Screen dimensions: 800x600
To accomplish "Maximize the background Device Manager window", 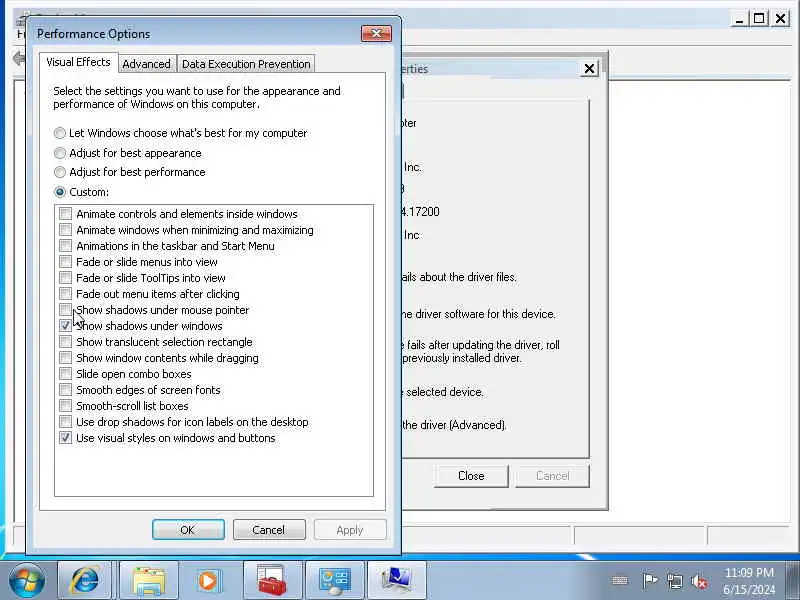I will click(759, 19).
